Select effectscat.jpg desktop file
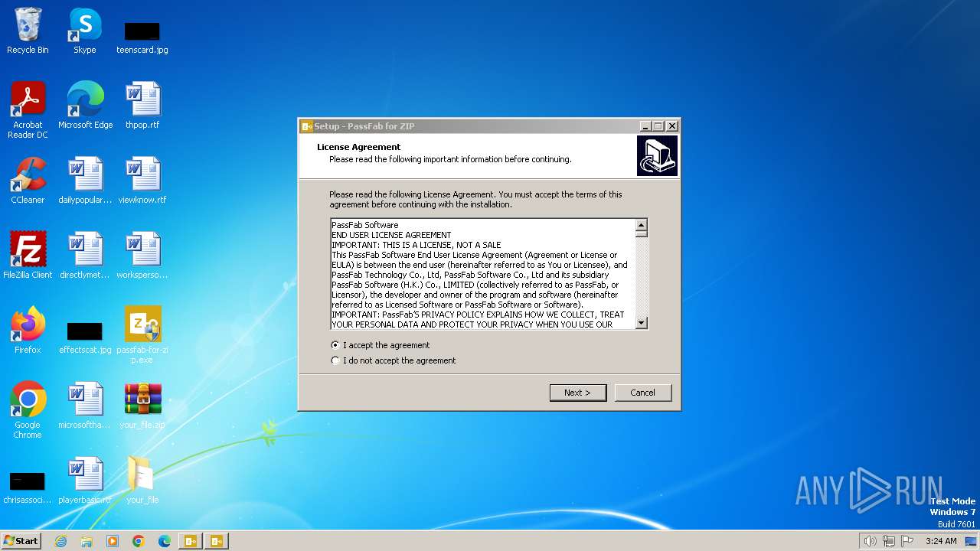 [x=85, y=337]
